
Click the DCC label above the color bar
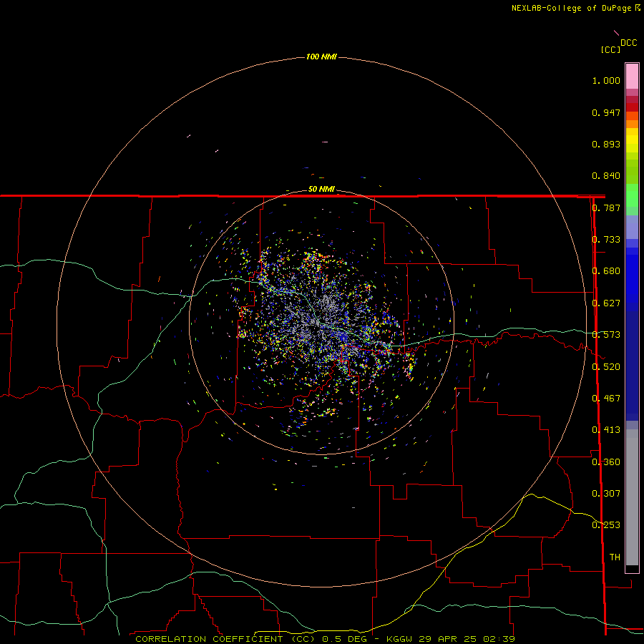click(629, 43)
